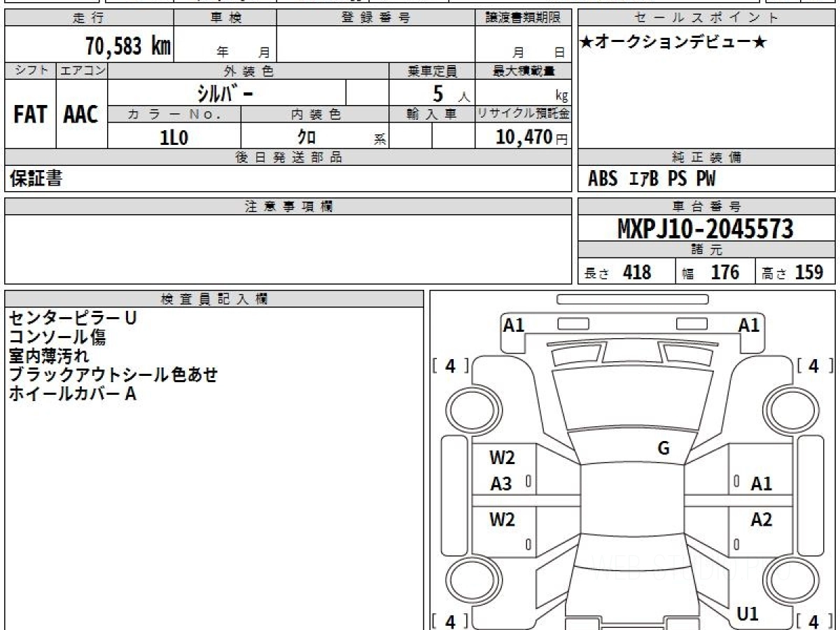Select the rear-left tire circle
The image size is (840, 630).
click(468, 580)
